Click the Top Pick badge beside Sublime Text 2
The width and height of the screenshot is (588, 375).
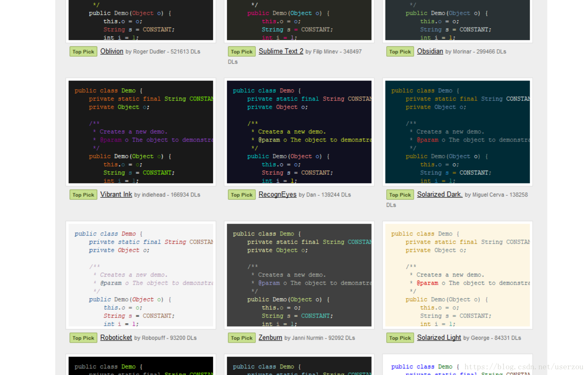point(242,52)
